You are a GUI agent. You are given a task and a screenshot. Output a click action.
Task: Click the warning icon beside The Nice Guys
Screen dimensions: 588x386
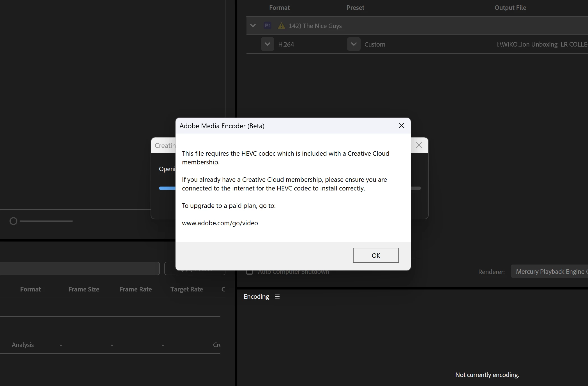click(x=281, y=26)
